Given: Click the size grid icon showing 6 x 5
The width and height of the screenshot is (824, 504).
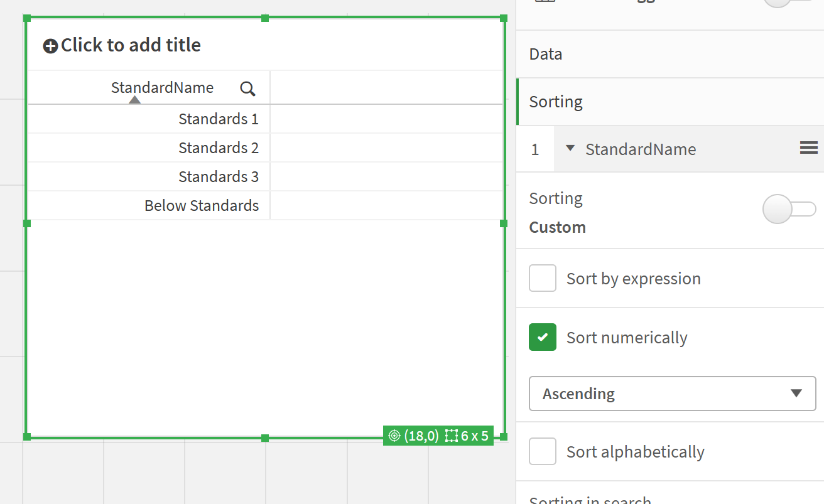Looking at the screenshot, I should click(x=451, y=436).
